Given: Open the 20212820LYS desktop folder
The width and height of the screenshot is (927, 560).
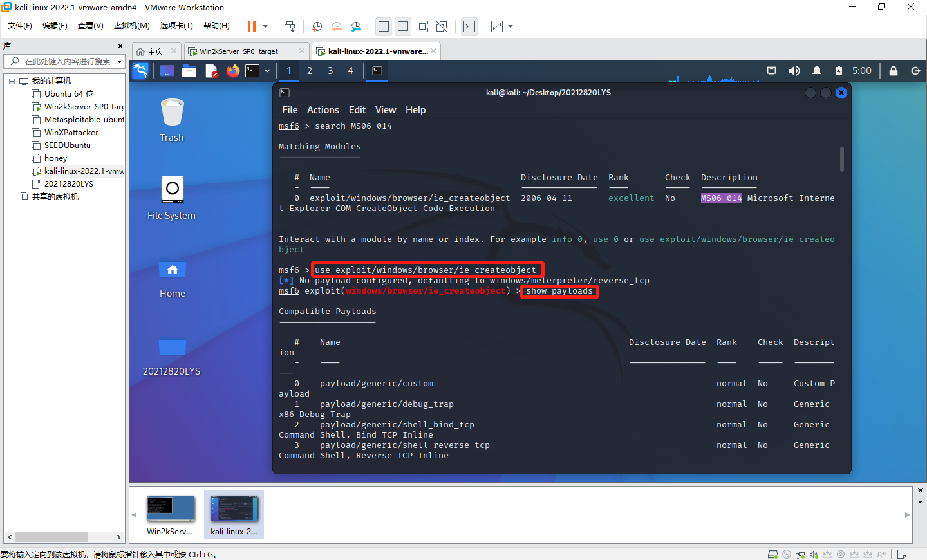Looking at the screenshot, I should 172,355.
